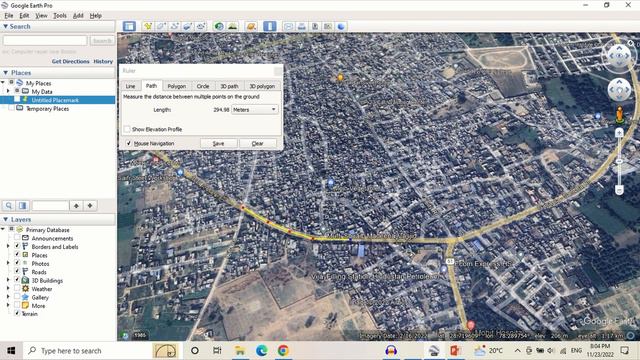640x360 pixels.
Task: Click the History link
Action: pos(103,61)
